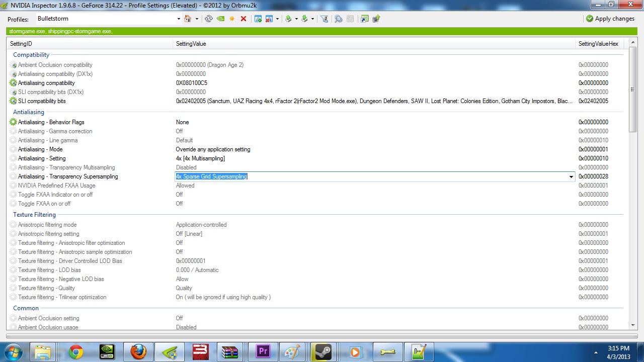Click the 4x Sparse Grid Supersampling field

coord(371,176)
